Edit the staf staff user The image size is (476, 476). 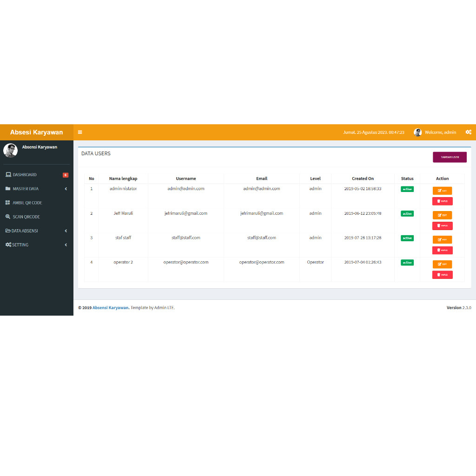pos(443,239)
